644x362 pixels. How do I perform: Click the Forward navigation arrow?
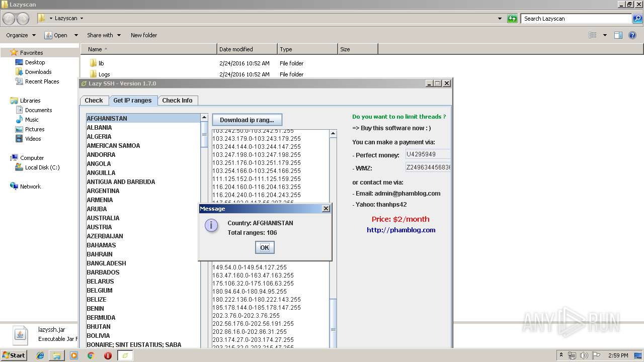click(x=23, y=19)
